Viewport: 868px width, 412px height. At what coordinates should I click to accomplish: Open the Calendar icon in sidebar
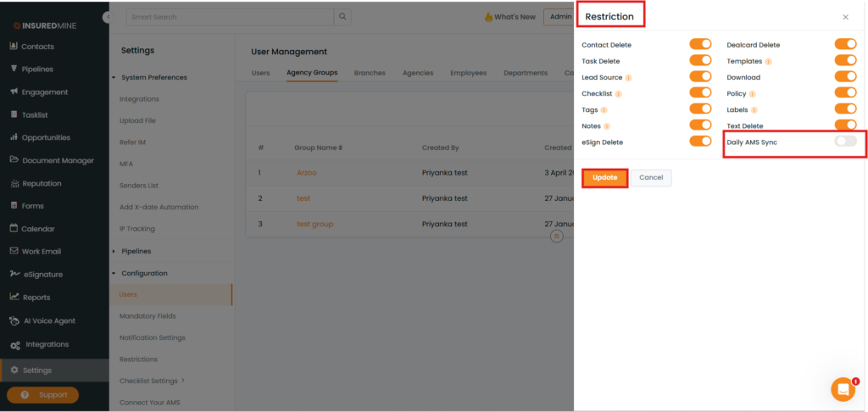(x=14, y=229)
